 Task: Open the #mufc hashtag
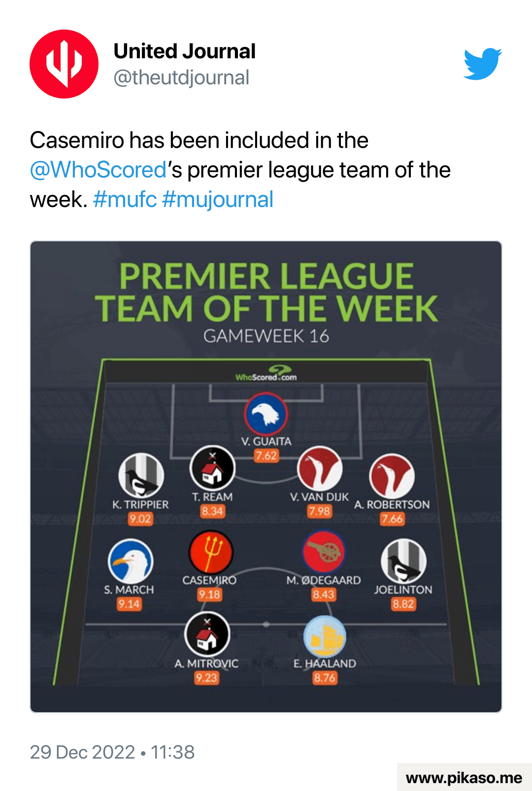125,199
